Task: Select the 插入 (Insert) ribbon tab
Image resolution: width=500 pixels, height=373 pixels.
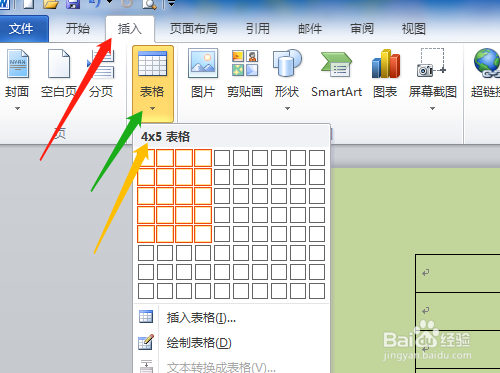Action: (130, 29)
